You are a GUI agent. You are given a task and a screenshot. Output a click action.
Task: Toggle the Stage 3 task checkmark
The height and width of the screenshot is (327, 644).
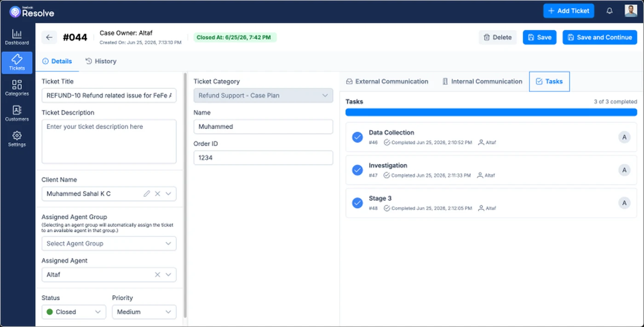click(x=357, y=203)
